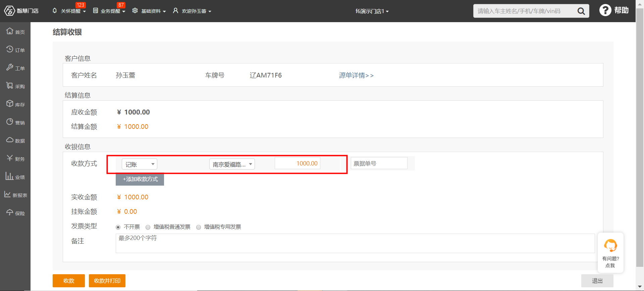Open 数据 cloud item in sidebar
644x291 pixels.
(x=15, y=140)
